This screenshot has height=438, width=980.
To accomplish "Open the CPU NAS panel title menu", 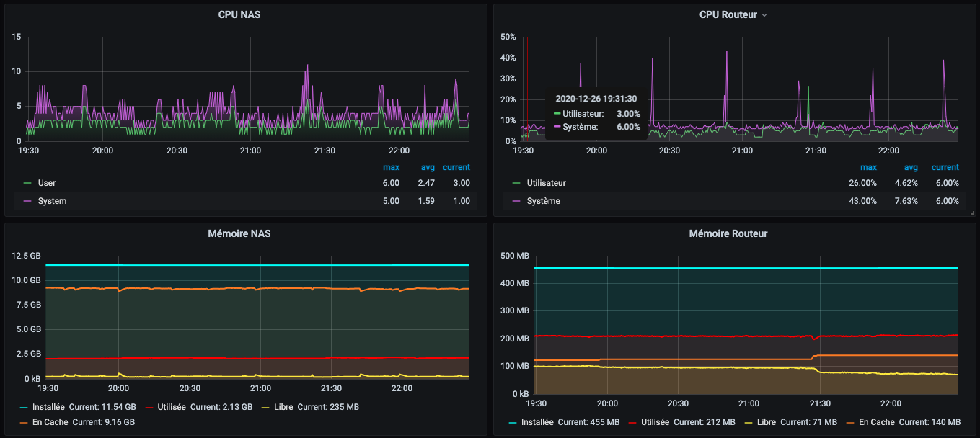I will tap(239, 14).
